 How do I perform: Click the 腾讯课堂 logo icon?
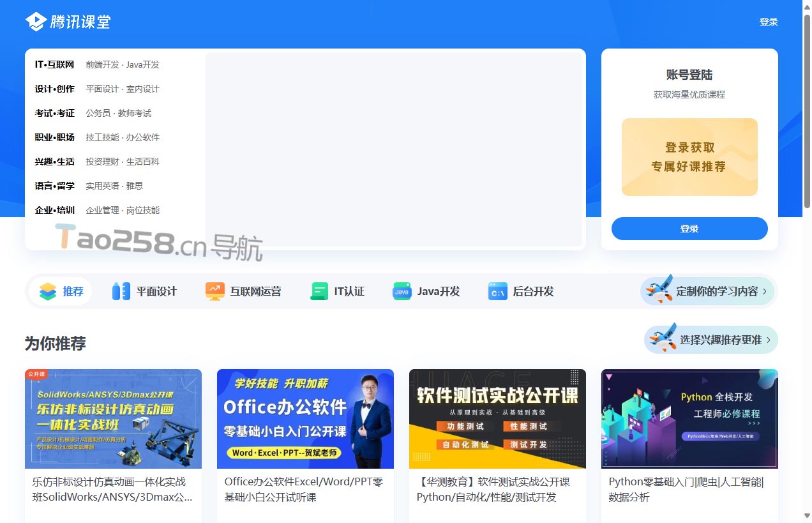point(36,22)
